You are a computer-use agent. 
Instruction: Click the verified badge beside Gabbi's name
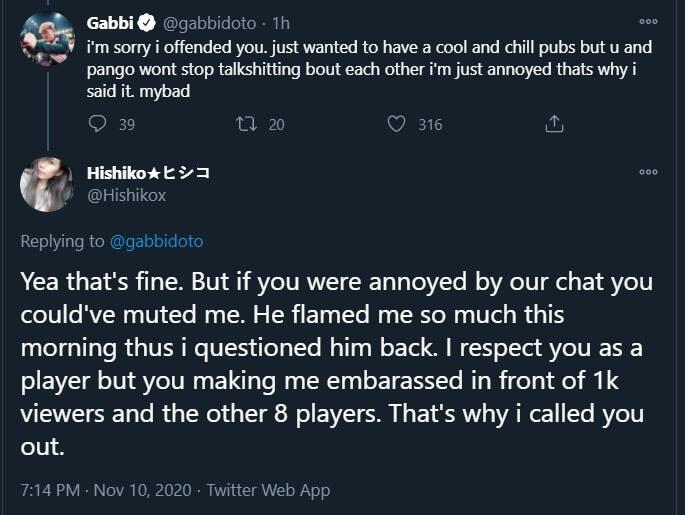click(x=145, y=21)
